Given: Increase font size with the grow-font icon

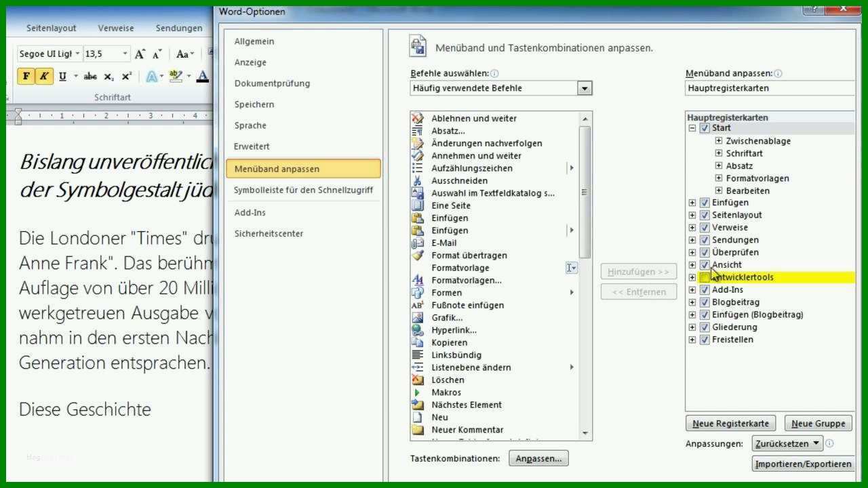Looking at the screenshot, I should click(140, 54).
